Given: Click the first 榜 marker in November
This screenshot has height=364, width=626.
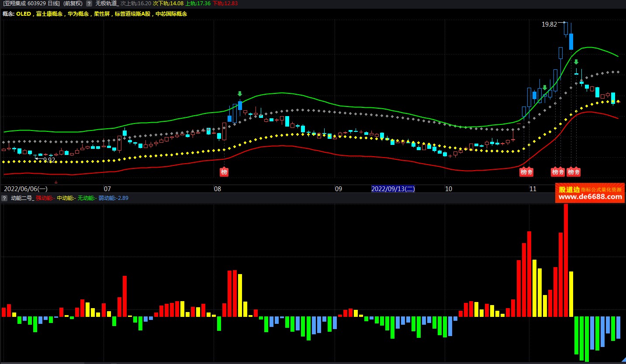Looking at the screenshot, I should coord(524,172).
